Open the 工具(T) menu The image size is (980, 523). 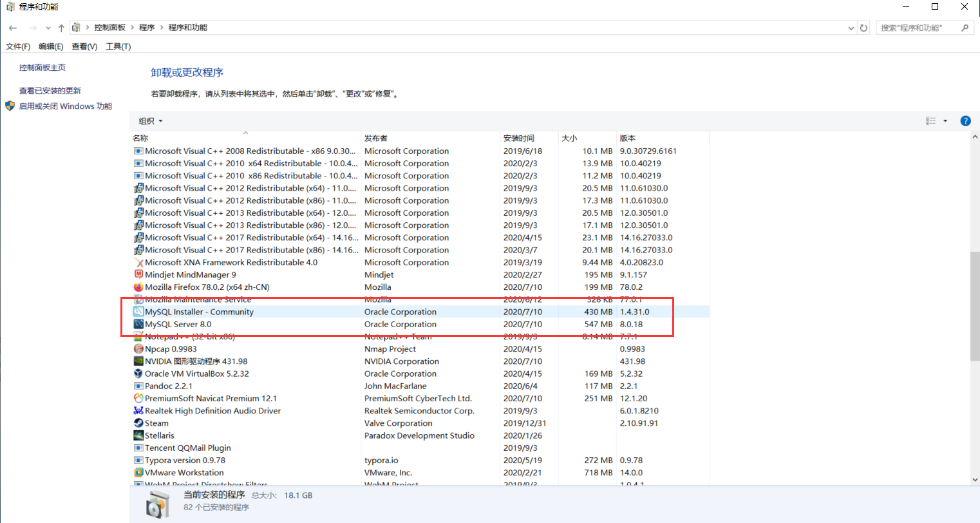click(118, 46)
